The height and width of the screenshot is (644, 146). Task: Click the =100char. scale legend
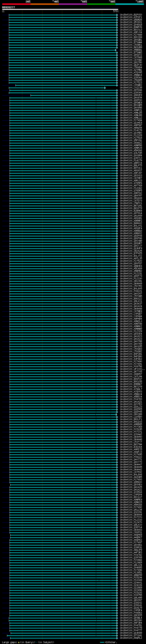click(111, 642)
